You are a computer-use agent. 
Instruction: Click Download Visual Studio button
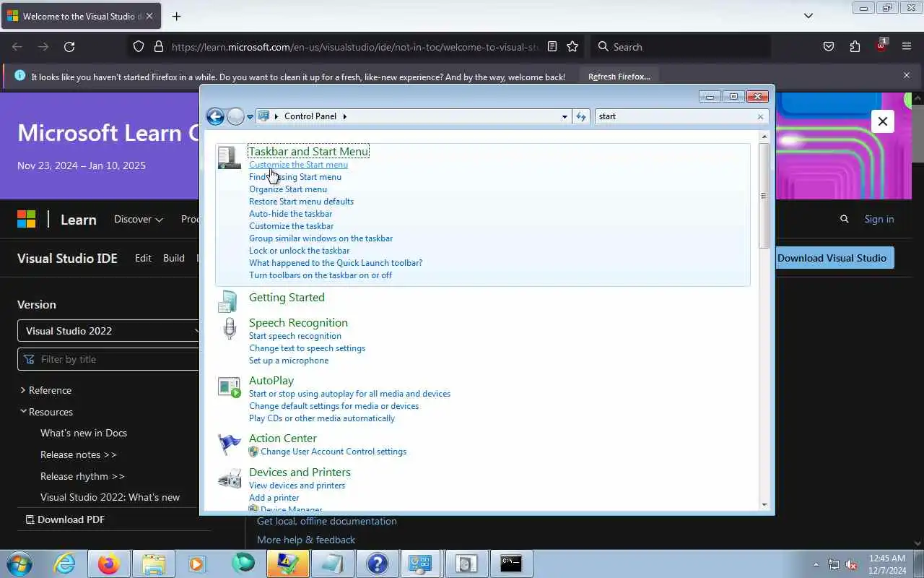coord(832,258)
